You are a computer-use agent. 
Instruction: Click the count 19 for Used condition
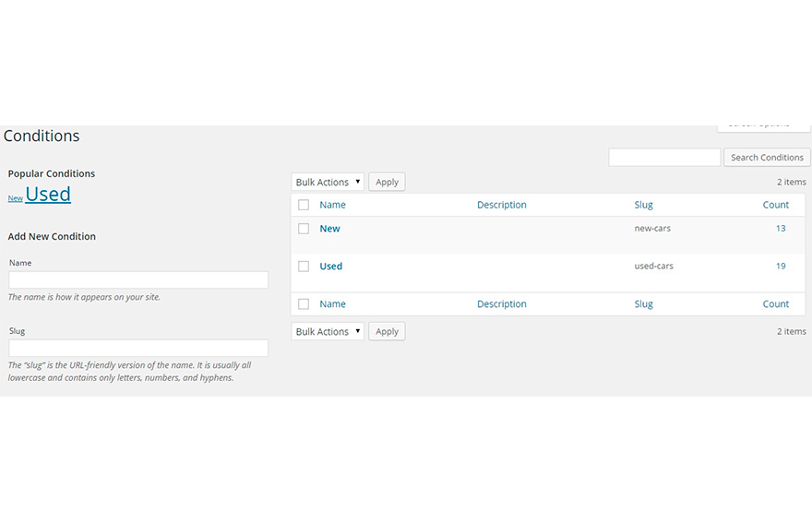click(781, 267)
